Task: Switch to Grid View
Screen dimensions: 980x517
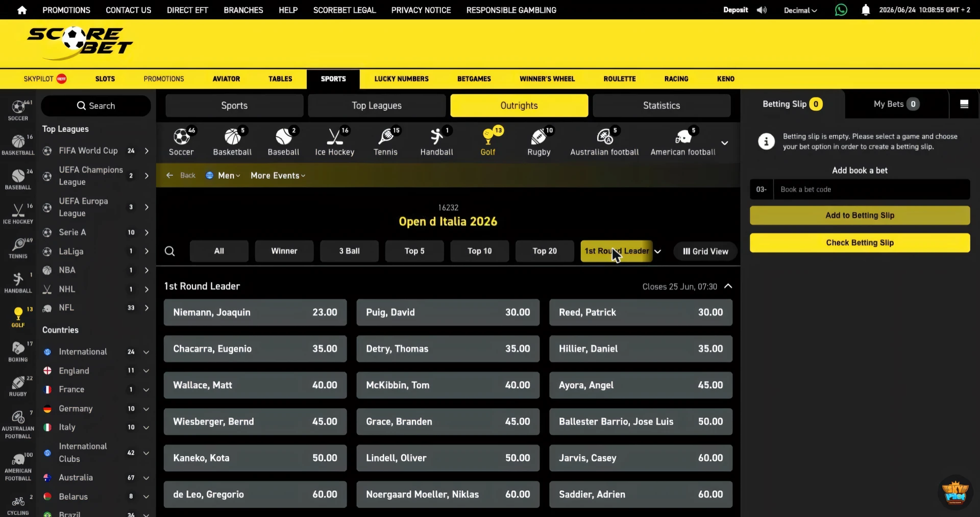Action: click(705, 251)
